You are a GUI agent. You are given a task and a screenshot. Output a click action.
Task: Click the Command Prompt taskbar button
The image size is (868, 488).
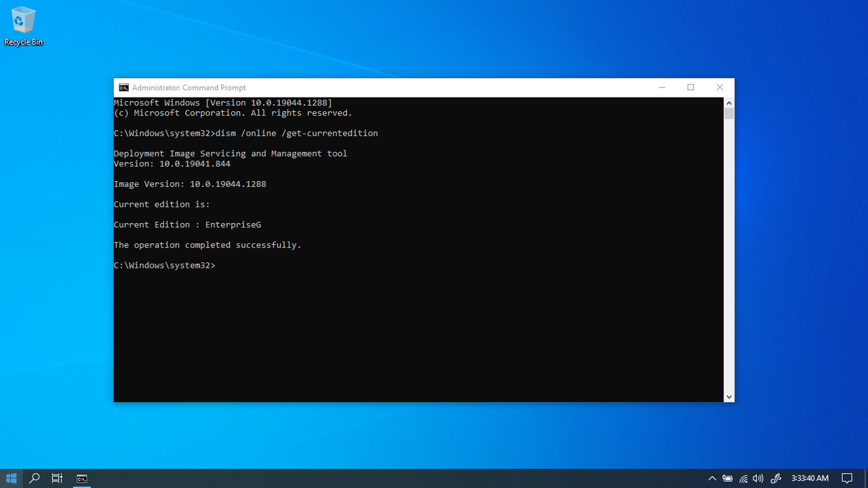[x=81, y=479]
